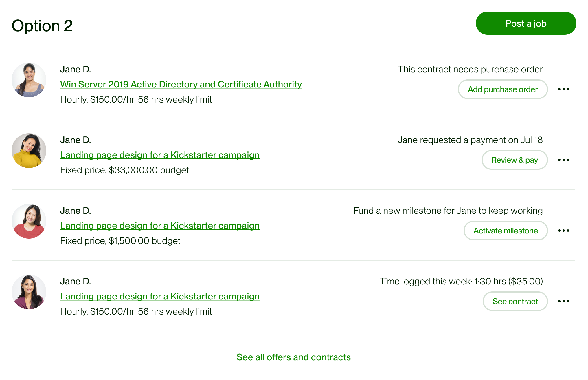Image resolution: width=588 pixels, height=380 pixels.
Task: Open more options beside See contract
Action: coord(563,301)
